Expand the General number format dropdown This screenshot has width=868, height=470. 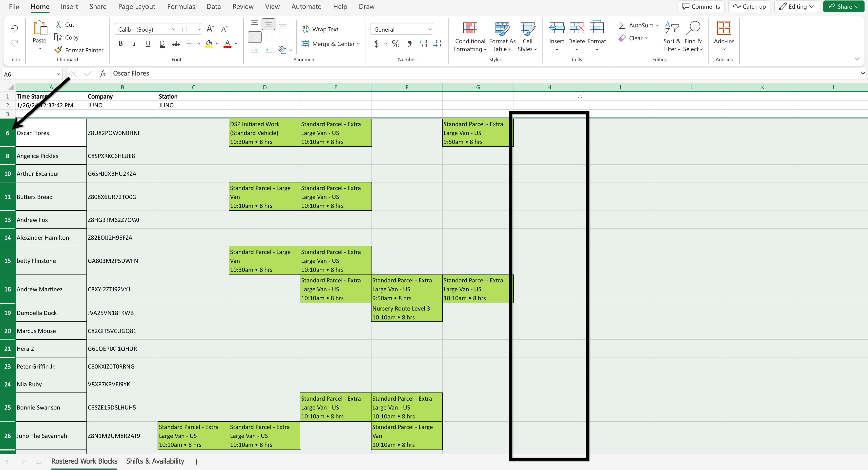click(430, 29)
